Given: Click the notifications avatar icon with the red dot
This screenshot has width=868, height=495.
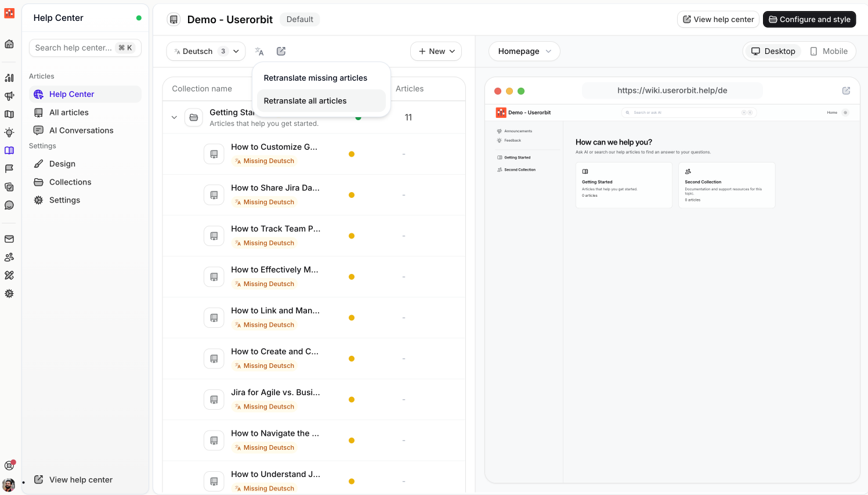Looking at the screenshot, I should (x=9, y=465).
